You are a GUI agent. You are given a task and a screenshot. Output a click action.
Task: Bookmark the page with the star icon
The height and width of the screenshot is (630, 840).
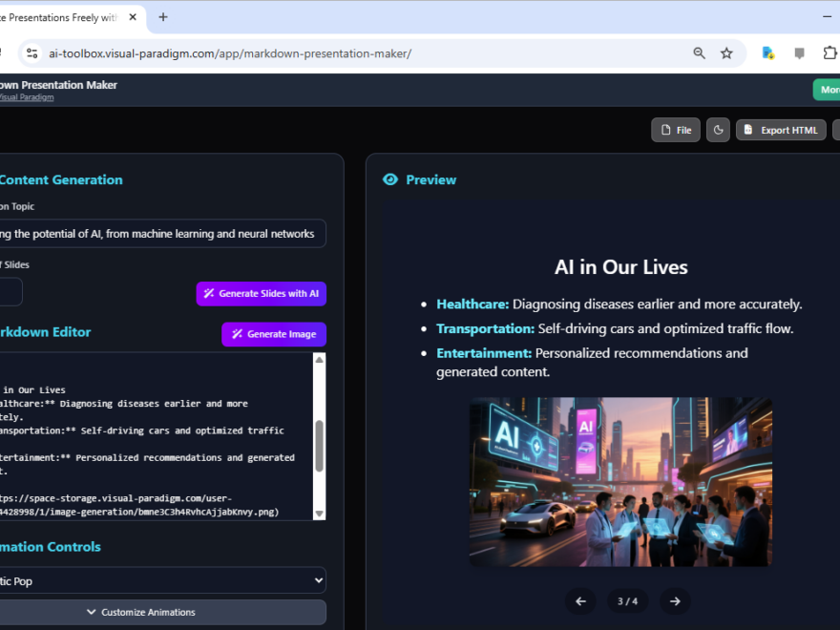click(x=727, y=53)
